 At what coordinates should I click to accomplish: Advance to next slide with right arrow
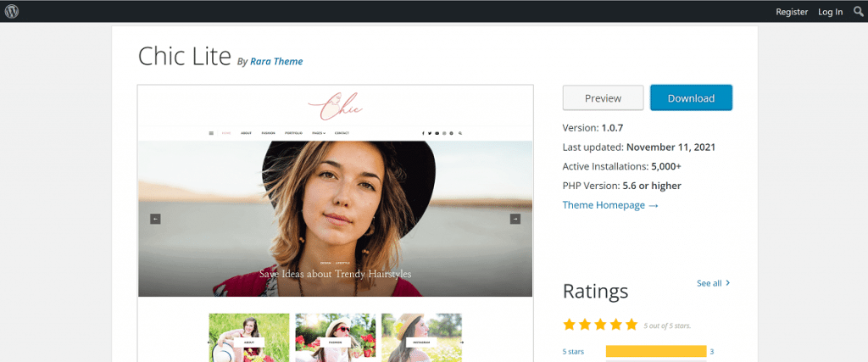(515, 219)
